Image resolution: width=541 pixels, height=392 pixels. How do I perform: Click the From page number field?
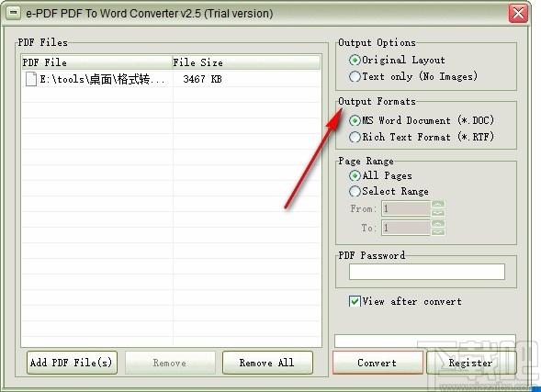[x=406, y=208]
